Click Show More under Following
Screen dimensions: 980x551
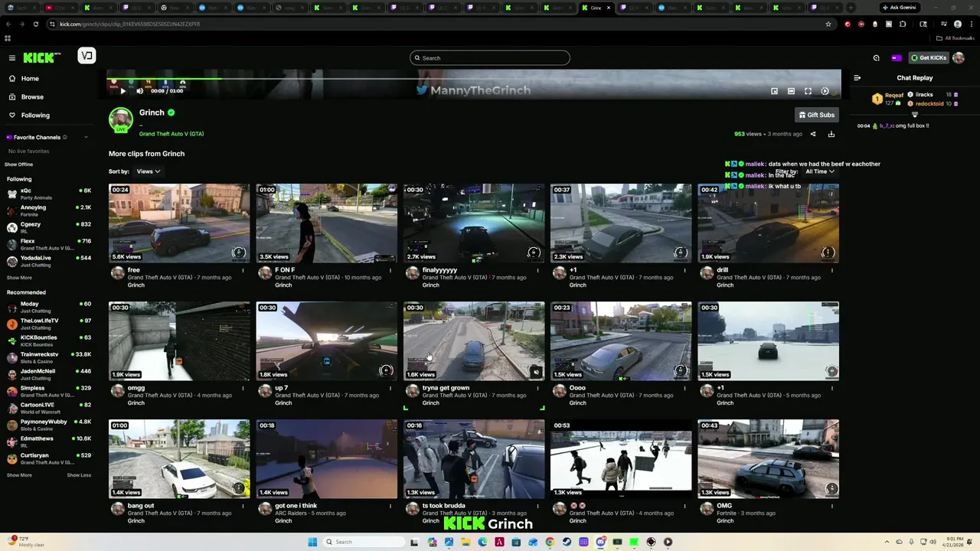[x=19, y=278]
